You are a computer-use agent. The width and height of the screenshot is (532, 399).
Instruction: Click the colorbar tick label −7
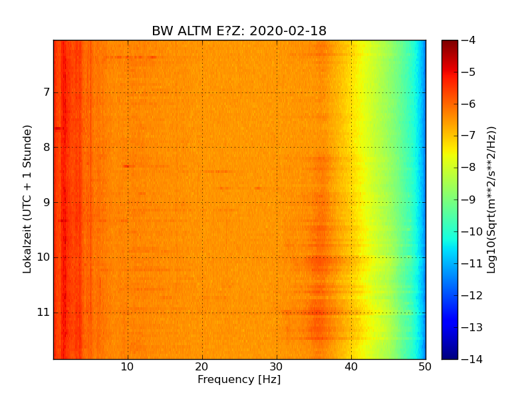[469, 136]
